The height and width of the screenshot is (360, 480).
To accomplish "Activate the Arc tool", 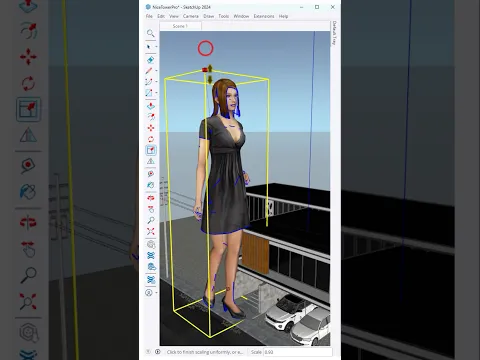I will tap(149, 82).
